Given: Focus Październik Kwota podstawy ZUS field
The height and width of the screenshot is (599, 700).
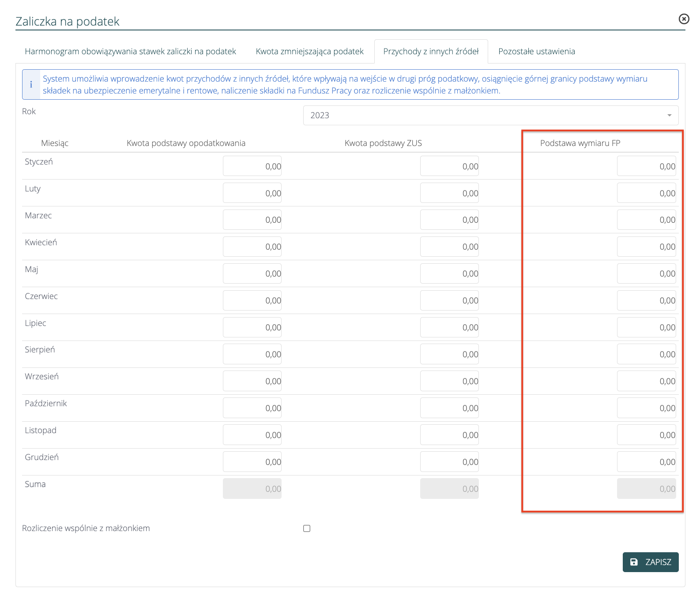Looking at the screenshot, I should [449, 408].
